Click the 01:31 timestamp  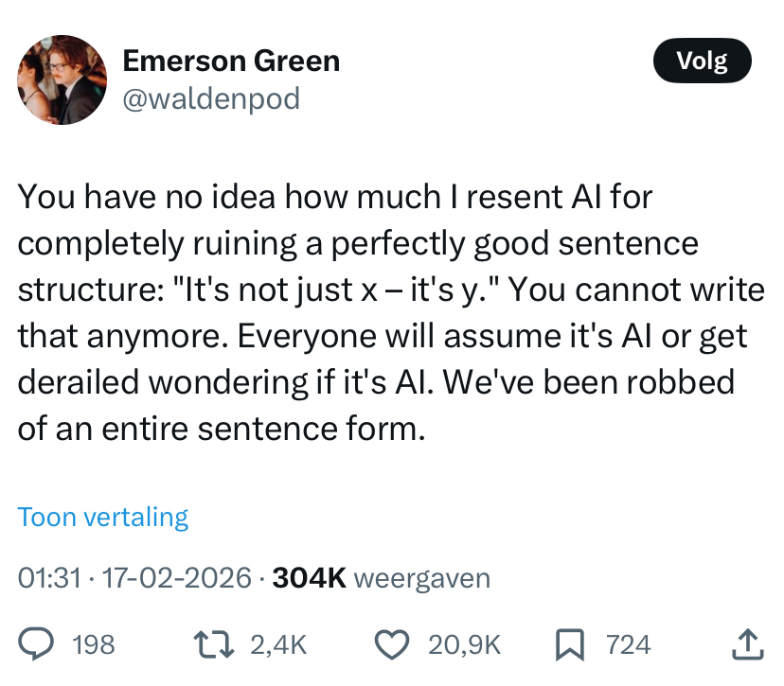[x=49, y=577]
